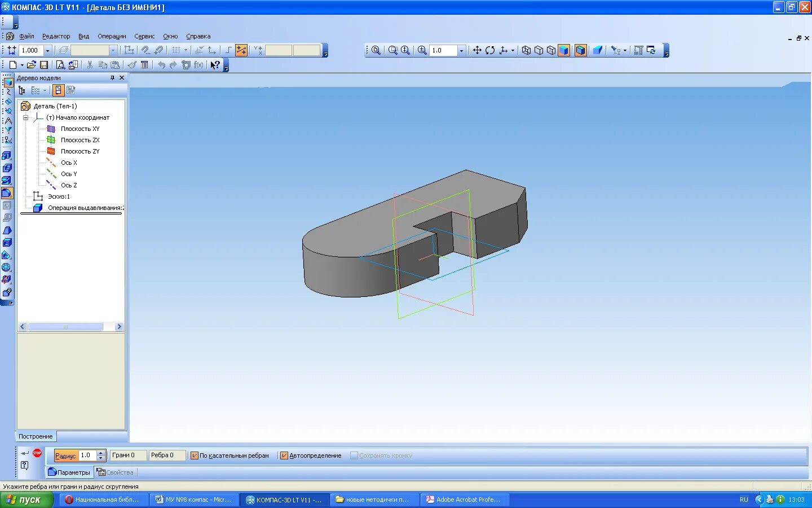The image size is (812, 508).
Task: Click the Undo arrow
Action: pyautogui.click(x=162, y=65)
